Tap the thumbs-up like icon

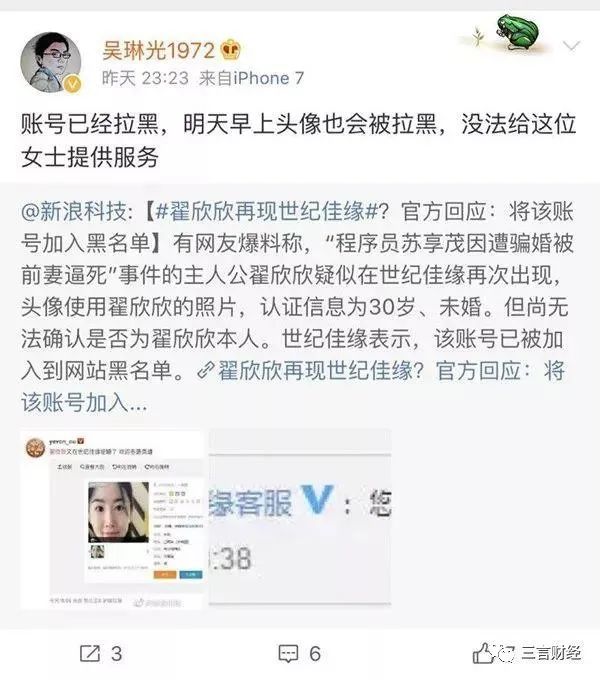pos(483,654)
